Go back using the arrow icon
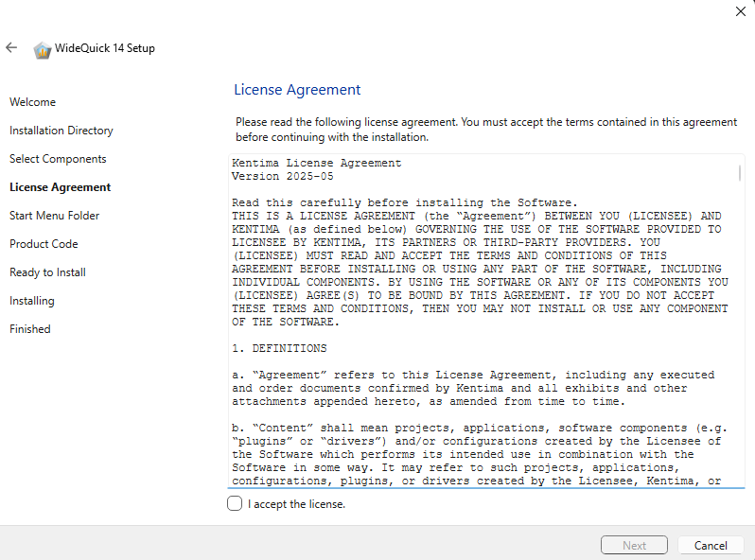 pos(11,47)
